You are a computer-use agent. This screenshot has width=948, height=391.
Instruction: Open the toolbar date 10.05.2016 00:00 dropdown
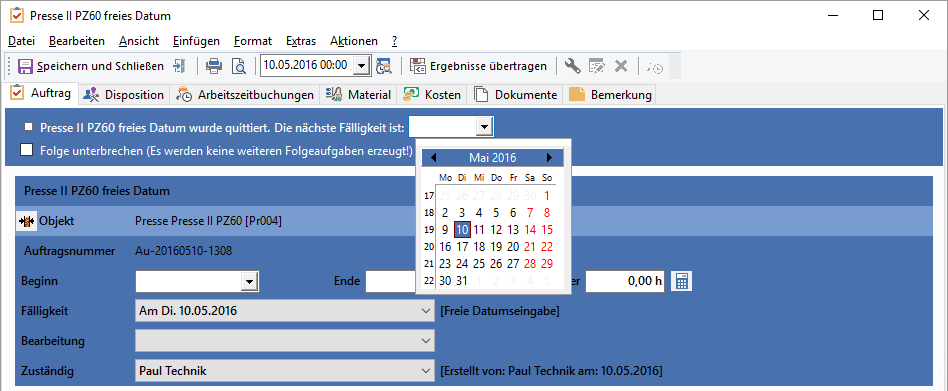[361, 66]
